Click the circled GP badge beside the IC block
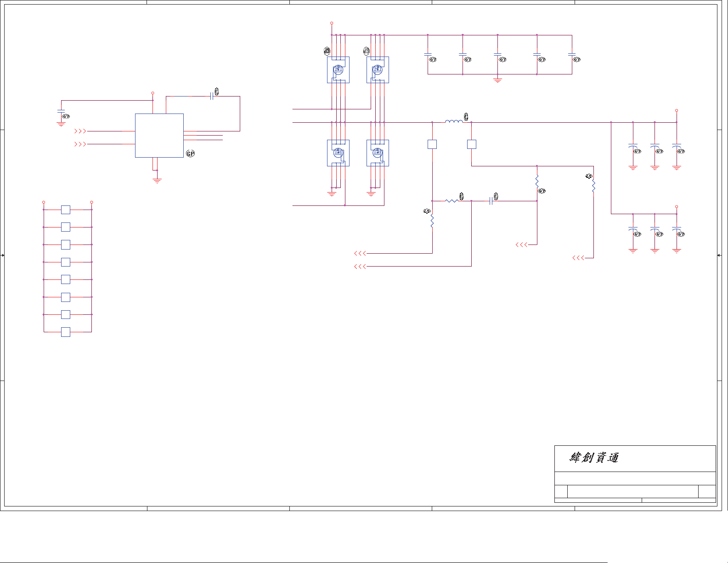This screenshot has height=563, width=728. (190, 154)
